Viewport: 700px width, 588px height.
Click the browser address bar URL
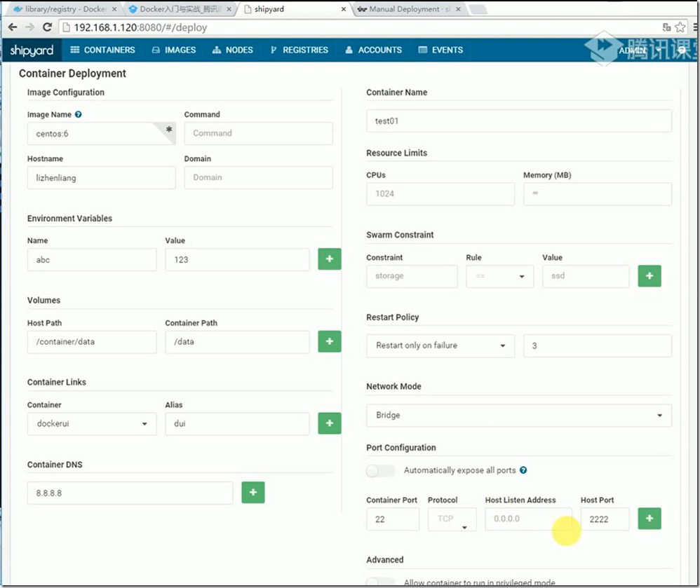pyautogui.click(x=140, y=27)
